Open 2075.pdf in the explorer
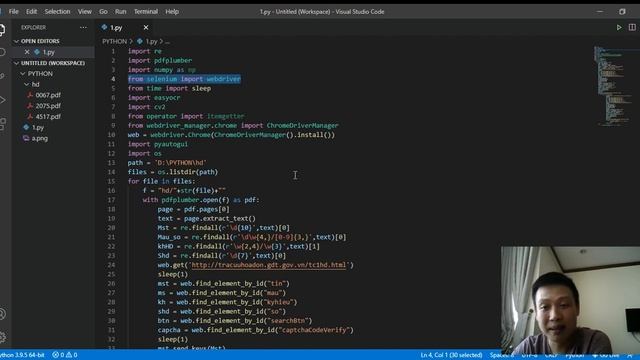The width and height of the screenshot is (640, 360). tap(48, 106)
